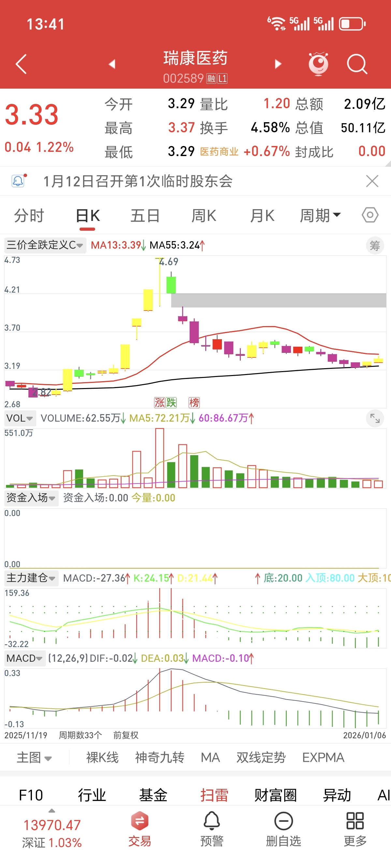Tap the MA55:3.24 label

(175, 245)
